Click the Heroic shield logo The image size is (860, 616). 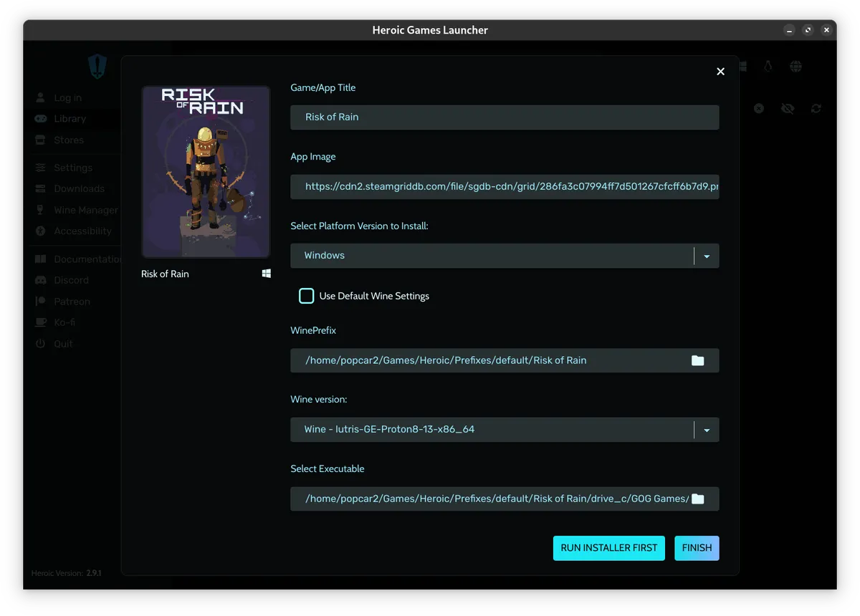point(97,67)
